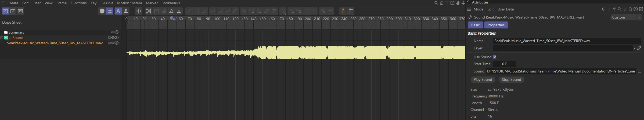Screen dimensions: 644x120
Task: Uncheck the Use Sound checkbox
Action: [x=495, y=57]
